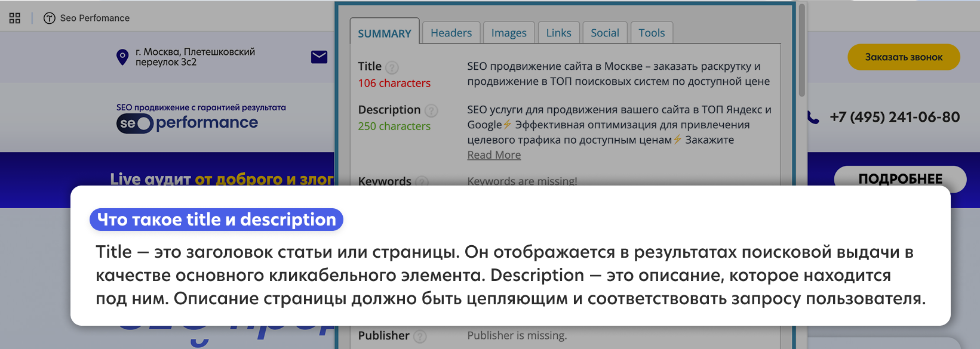The height and width of the screenshot is (349, 980).
Task: Click the mail envelope icon
Action: 320,57
